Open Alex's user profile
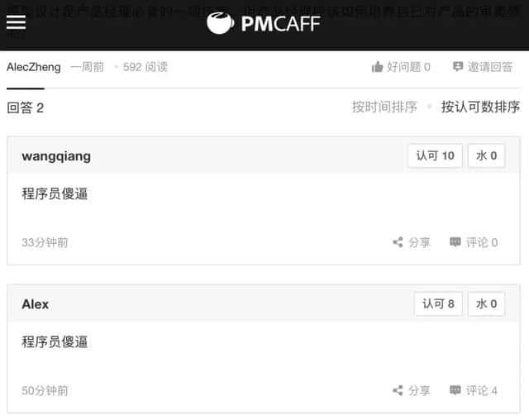Image resolution: width=529 pixels, height=420 pixels. tap(35, 304)
